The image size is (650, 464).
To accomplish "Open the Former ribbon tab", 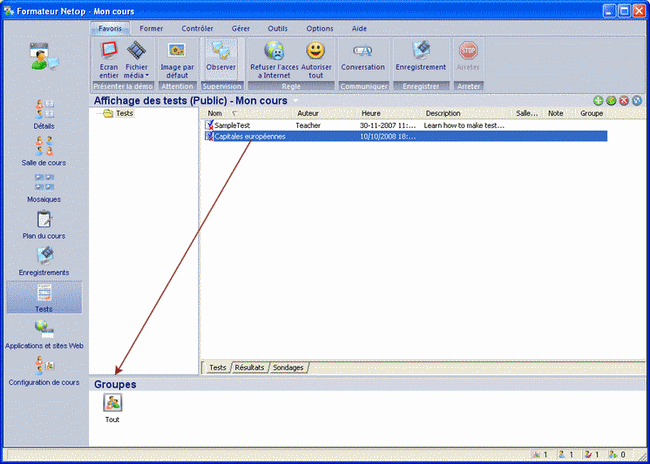I will point(151,29).
